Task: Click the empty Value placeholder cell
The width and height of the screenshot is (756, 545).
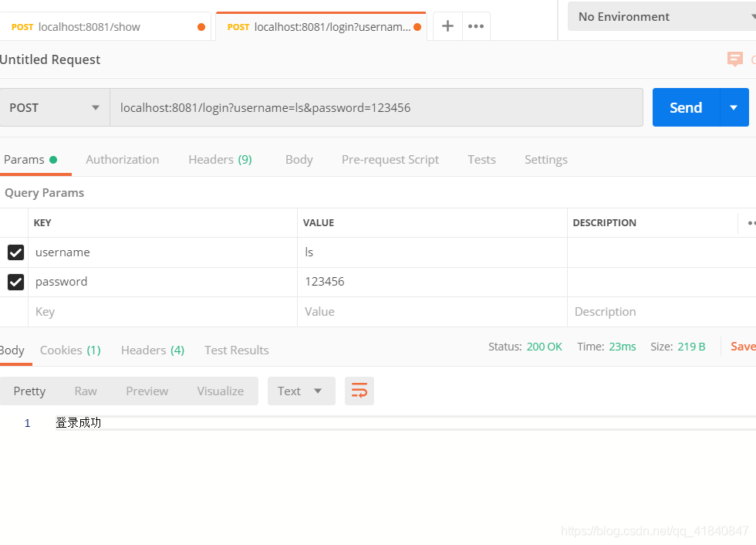Action: click(433, 312)
